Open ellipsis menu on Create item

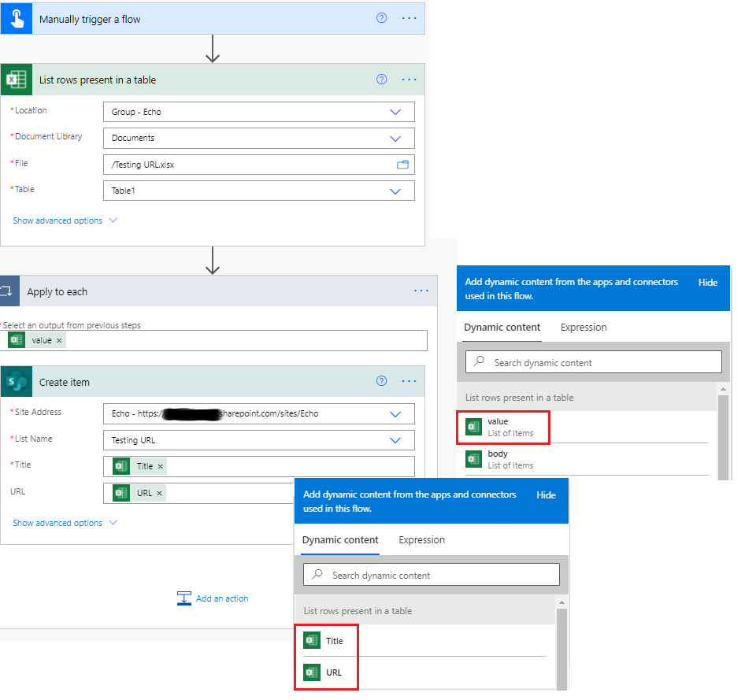pyautogui.click(x=409, y=381)
